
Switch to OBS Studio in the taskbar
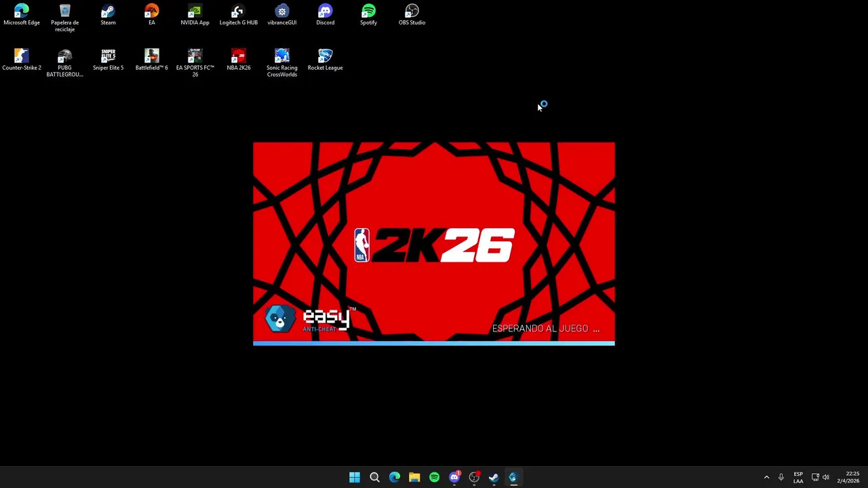474,477
